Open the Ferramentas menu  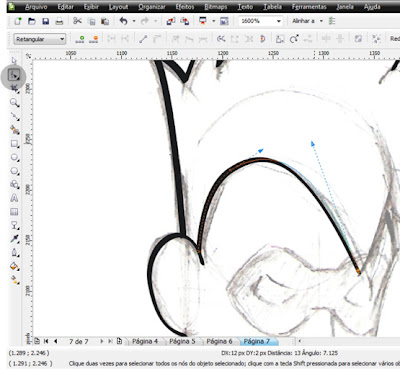pos(309,7)
